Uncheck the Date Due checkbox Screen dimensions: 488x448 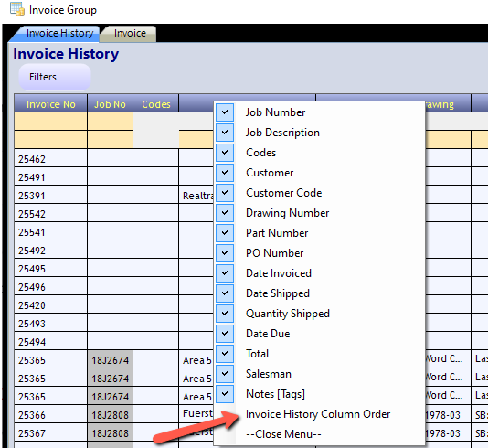(225, 334)
